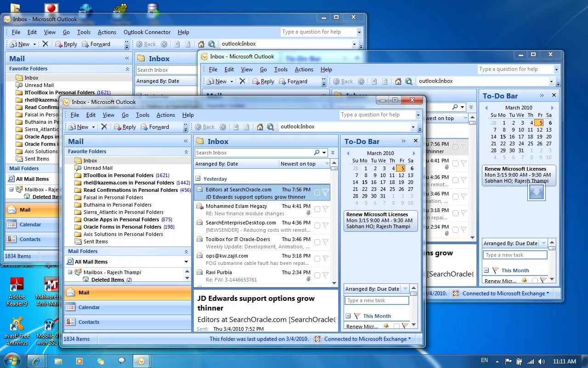Click Home icon in middle Outlook window
The width and height of the screenshot is (588, 368).
coord(398,81)
